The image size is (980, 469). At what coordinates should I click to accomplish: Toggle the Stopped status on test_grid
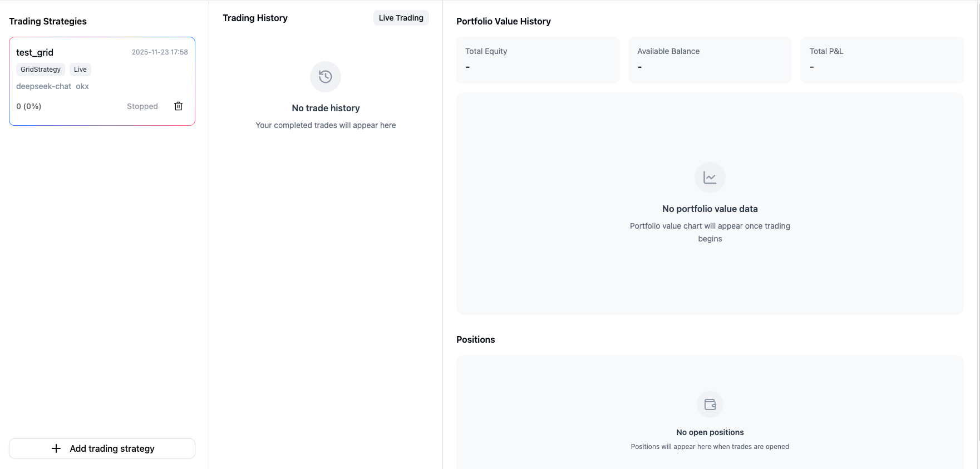pos(142,106)
